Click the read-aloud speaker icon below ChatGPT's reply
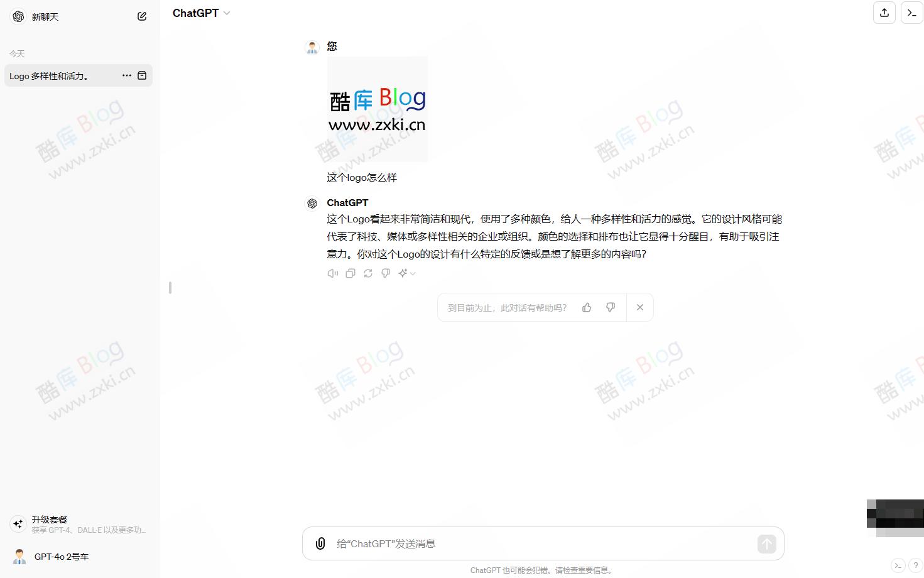The height and width of the screenshot is (578, 924). coord(332,273)
